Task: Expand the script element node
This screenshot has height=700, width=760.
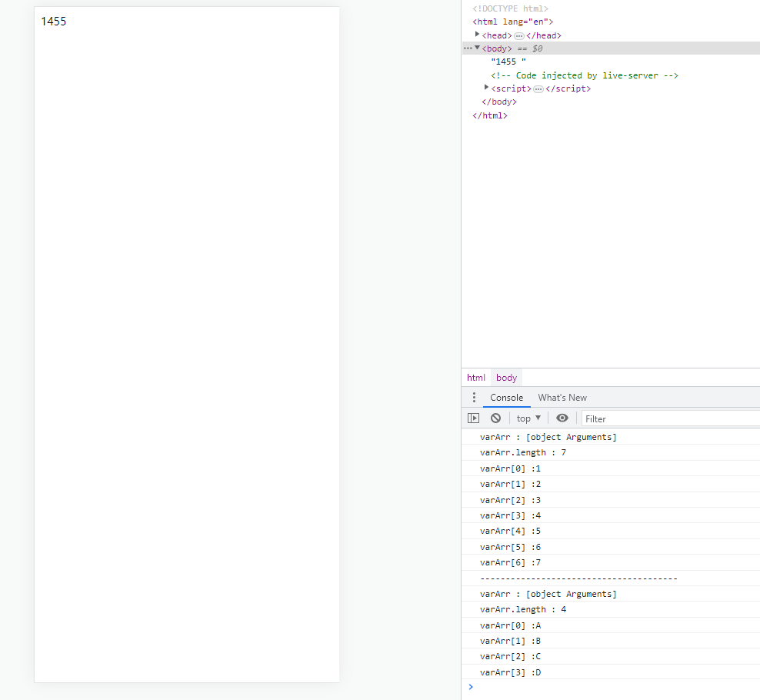Action: coord(486,88)
